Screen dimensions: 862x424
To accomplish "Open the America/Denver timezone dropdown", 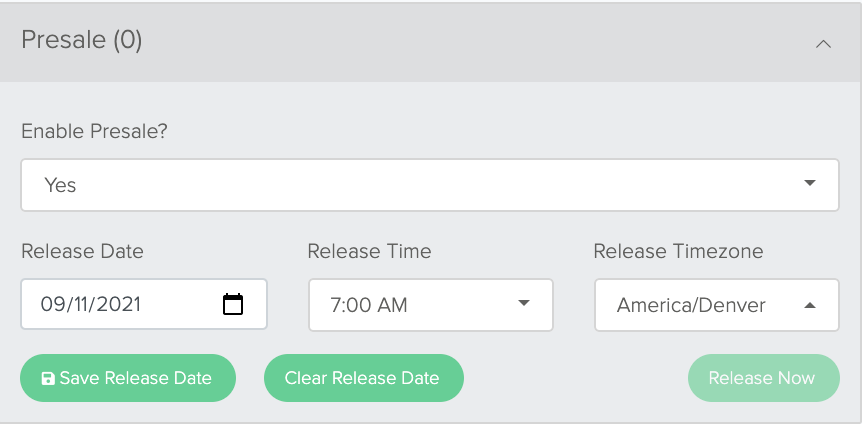I will [717, 305].
